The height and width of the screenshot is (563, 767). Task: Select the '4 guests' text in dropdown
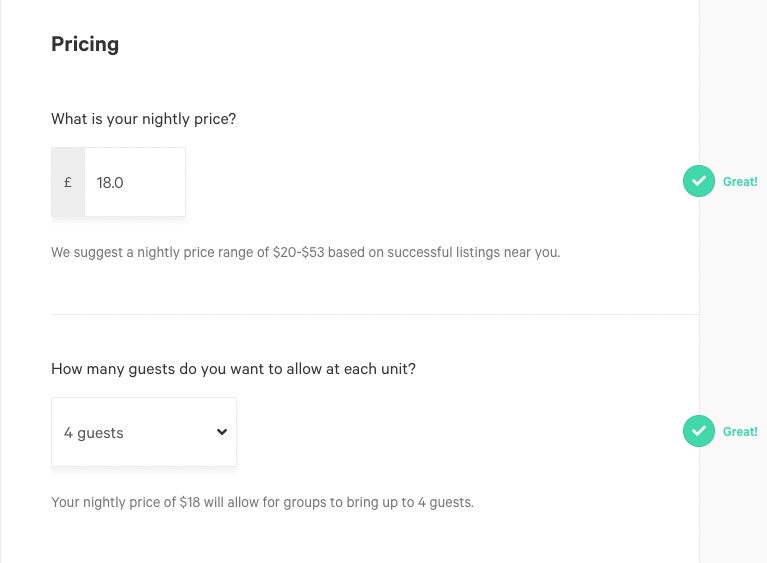pos(93,433)
